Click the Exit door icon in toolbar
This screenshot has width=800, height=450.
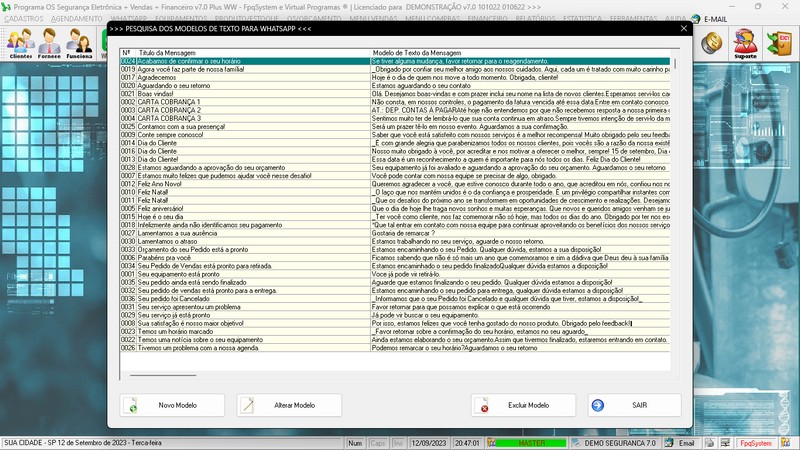coord(780,43)
